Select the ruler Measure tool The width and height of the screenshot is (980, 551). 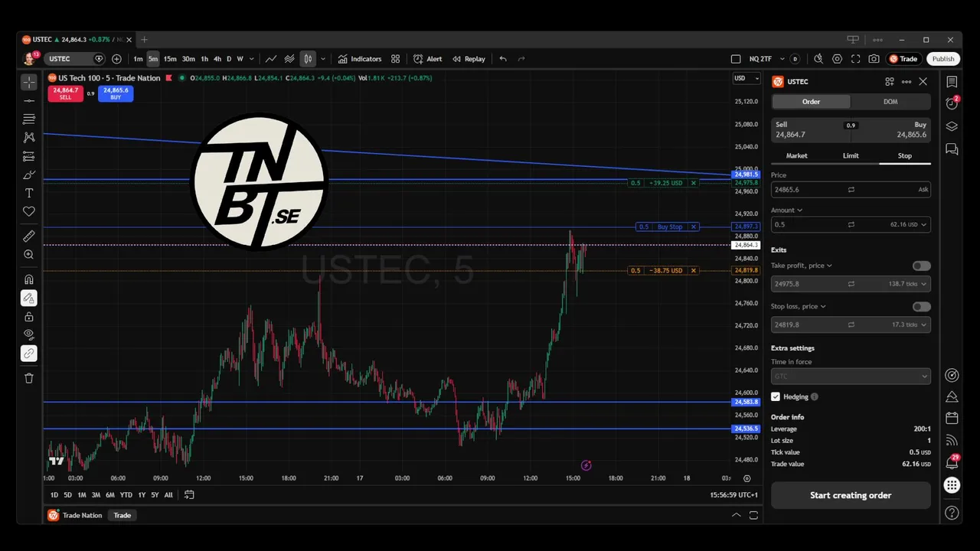click(29, 236)
